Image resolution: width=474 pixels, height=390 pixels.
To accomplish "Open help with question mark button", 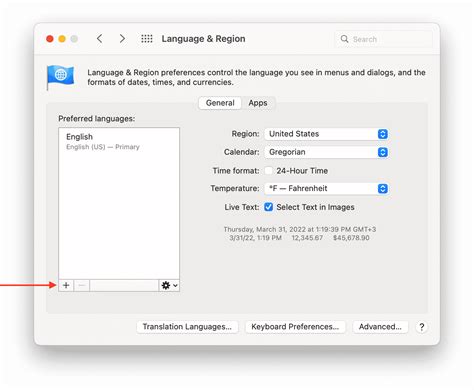I will point(422,327).
